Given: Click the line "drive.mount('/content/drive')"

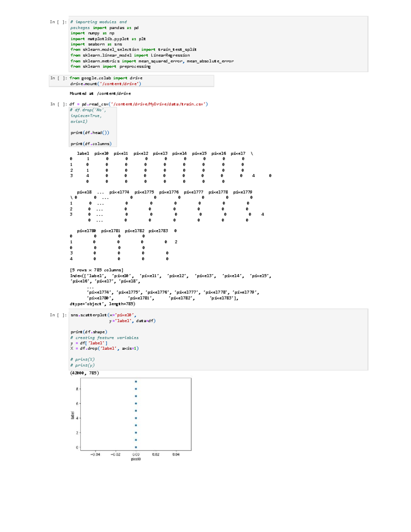Looking at the screenshot, I should 105,84.
